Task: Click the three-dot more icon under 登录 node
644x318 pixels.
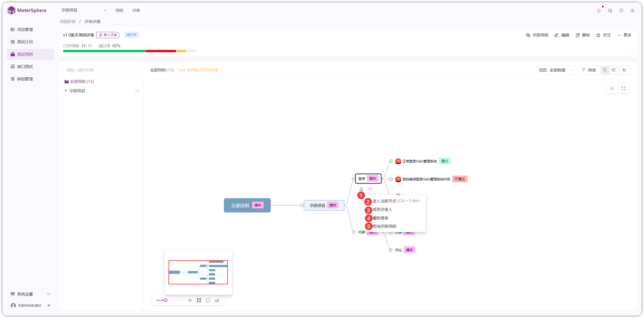Action: pos(370,189)
